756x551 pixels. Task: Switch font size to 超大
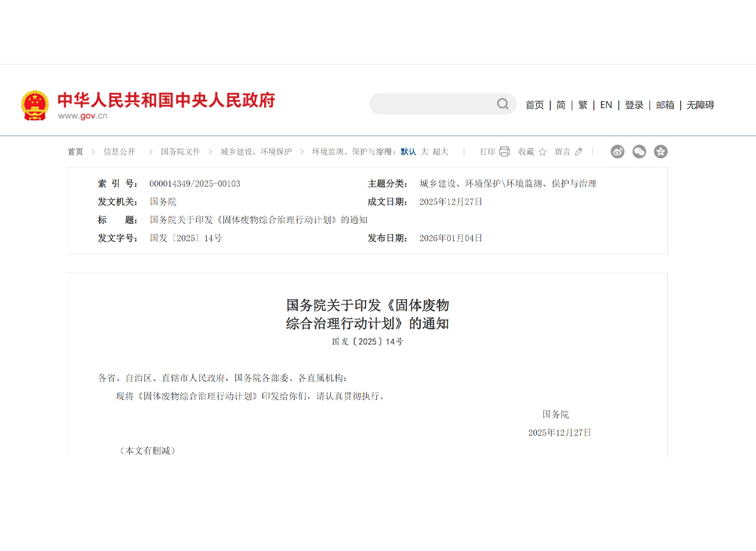click(440, 152)
